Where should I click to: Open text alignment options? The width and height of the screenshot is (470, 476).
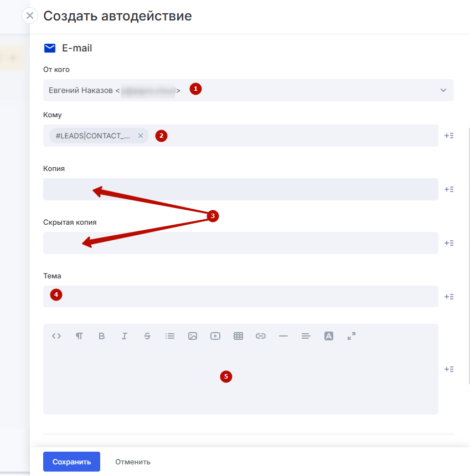pos(306,336)
